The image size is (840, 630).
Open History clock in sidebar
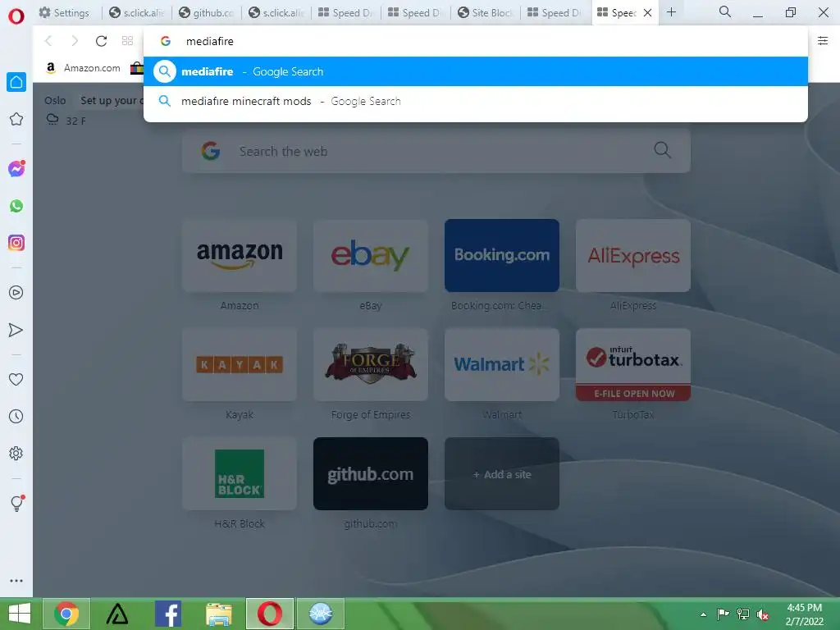[16, 416]
